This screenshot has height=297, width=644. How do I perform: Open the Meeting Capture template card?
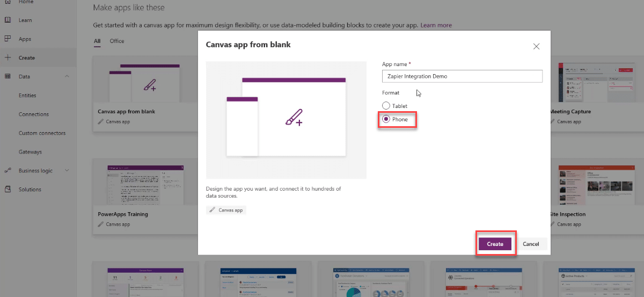pos(597,93)
